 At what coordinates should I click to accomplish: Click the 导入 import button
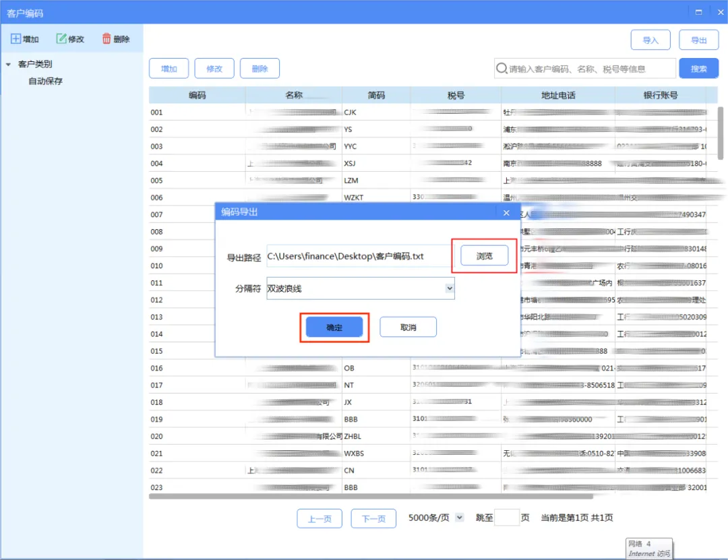point(650,40)
